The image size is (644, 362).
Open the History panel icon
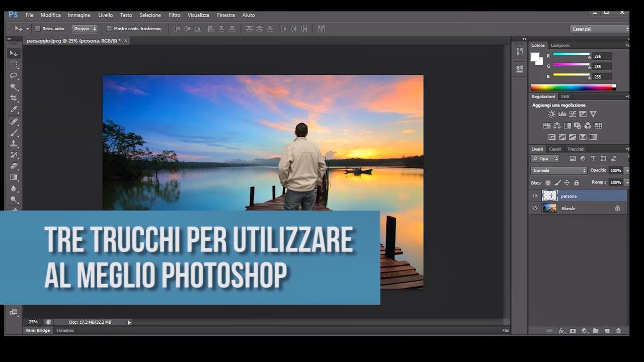coord(520,52)
